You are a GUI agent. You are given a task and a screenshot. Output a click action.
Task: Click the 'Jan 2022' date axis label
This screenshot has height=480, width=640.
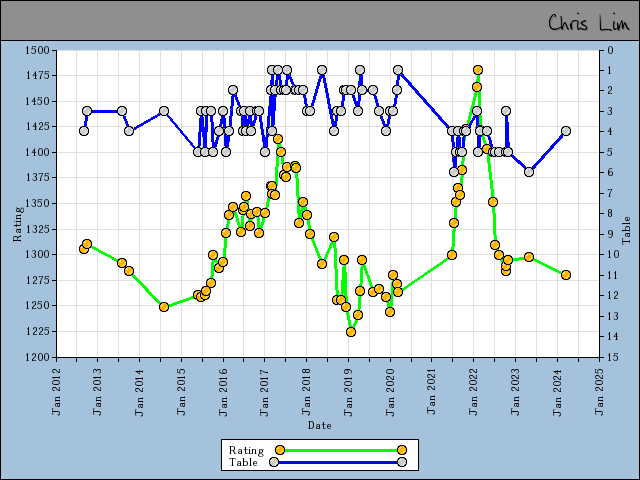473,392
